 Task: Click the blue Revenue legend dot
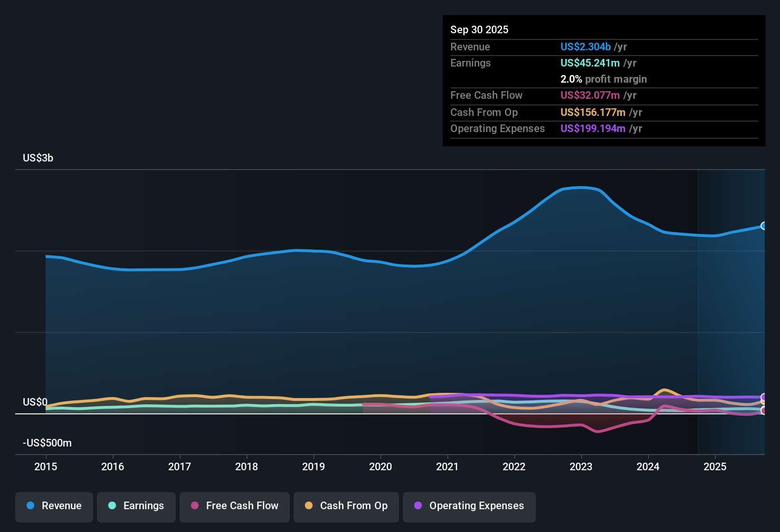(x=30, y=506)
